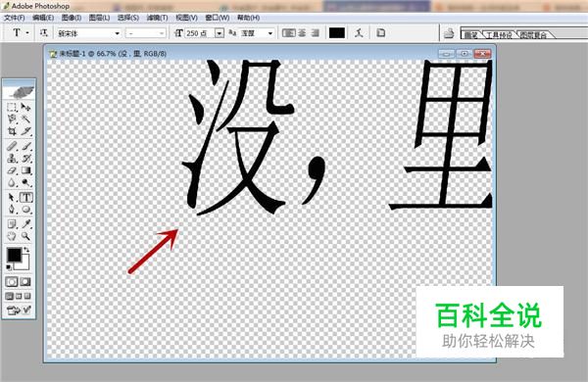Screen dimensions: 588x382
Task: Toggle text orientation button in options bar
Action: click(43, 33)
